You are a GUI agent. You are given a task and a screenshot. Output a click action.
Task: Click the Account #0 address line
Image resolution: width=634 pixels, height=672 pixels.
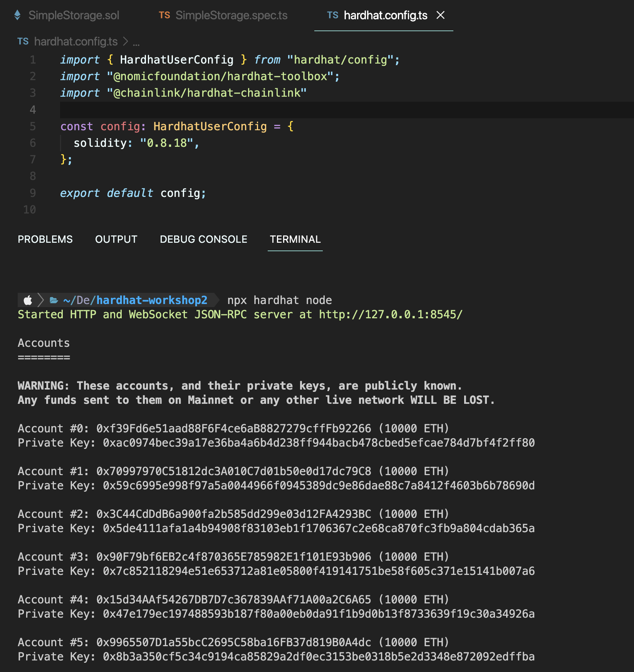pos(233,428)
